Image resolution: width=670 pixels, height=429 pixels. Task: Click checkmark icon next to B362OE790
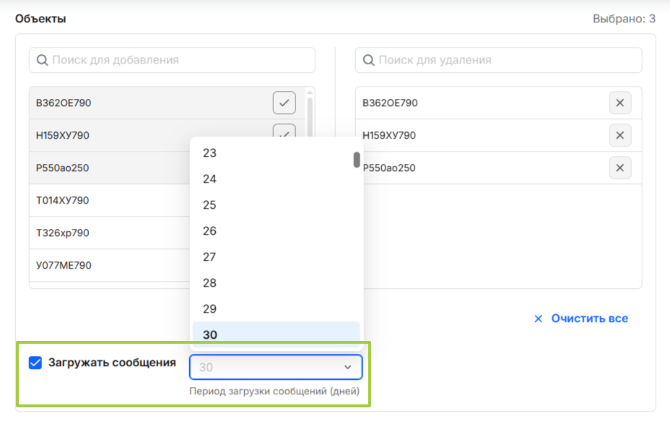pyautogui.click(x=284, y=102)
